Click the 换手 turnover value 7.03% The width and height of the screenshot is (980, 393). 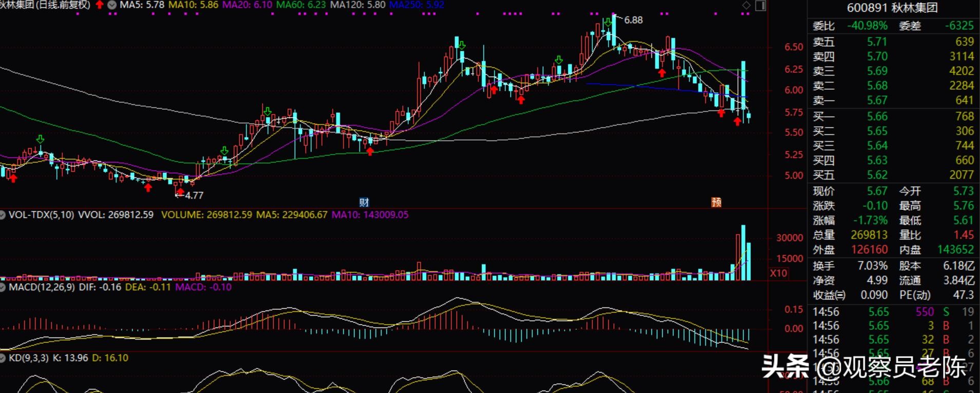pos(873,266)
